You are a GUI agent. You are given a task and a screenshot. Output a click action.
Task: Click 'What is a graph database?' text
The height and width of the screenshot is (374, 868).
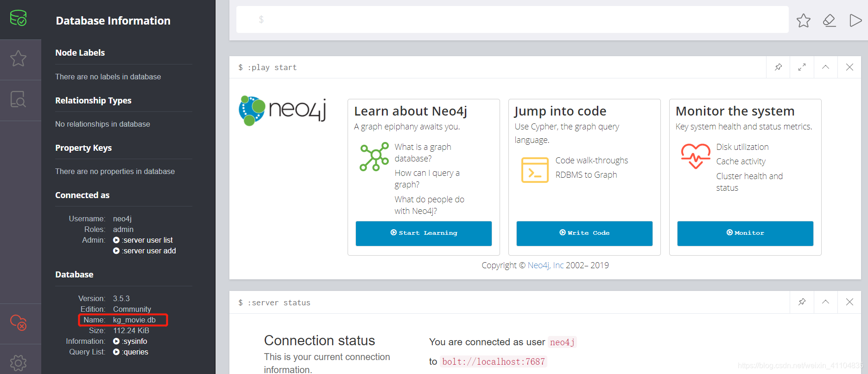[423, 153]
